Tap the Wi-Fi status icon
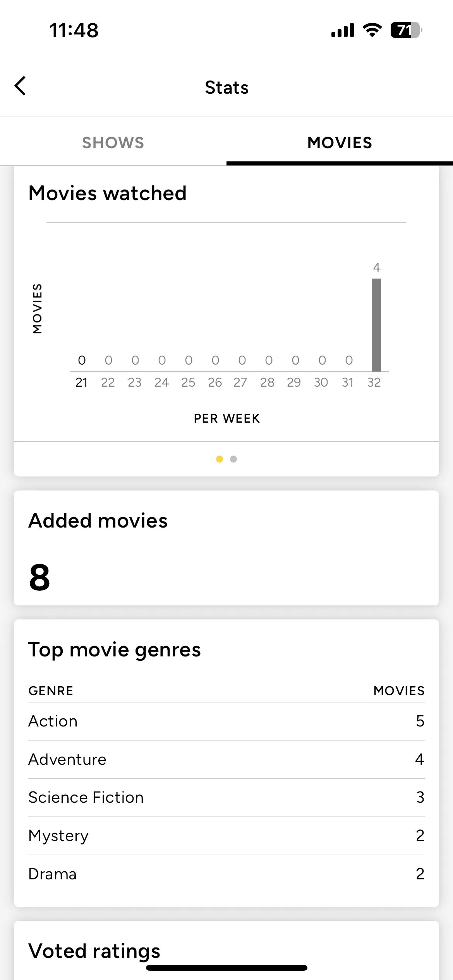This screenshot has height=980, width=453. pyautogui.click(x=372, y=30)
